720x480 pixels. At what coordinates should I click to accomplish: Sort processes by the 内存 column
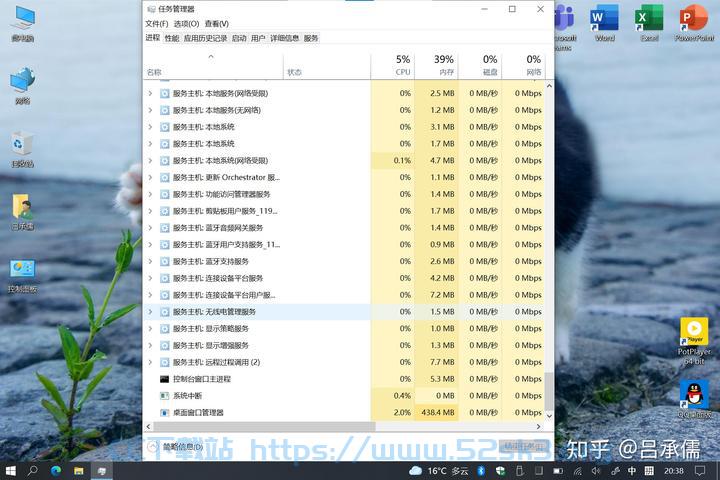click(x=436, y=65)
